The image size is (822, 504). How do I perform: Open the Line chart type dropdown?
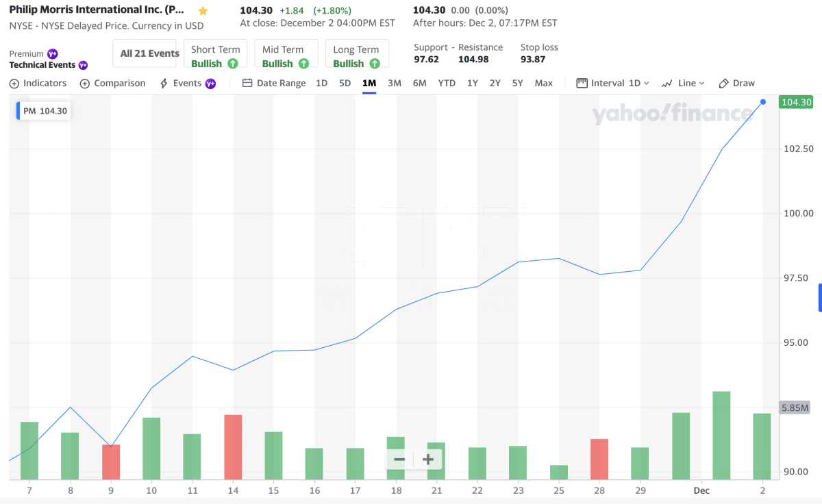683,83
